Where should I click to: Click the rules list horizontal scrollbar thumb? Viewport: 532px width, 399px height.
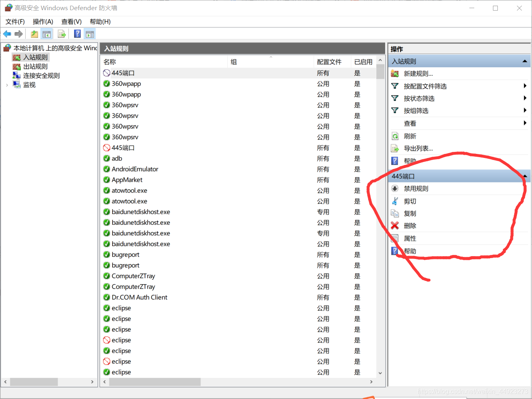[155, 382]
